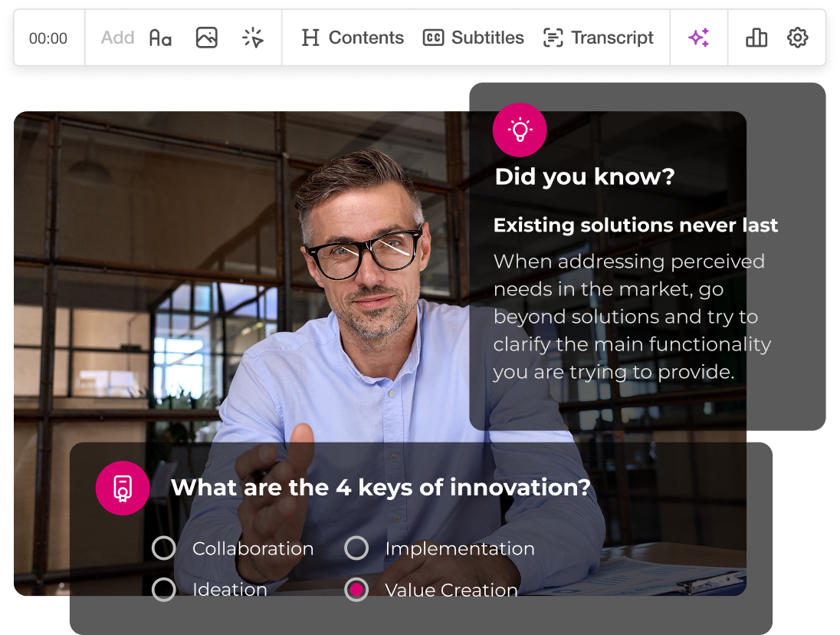Select the Value Creation radio button
The width and height of the screenshot is (840, 635).
click(x=356, y=590)
